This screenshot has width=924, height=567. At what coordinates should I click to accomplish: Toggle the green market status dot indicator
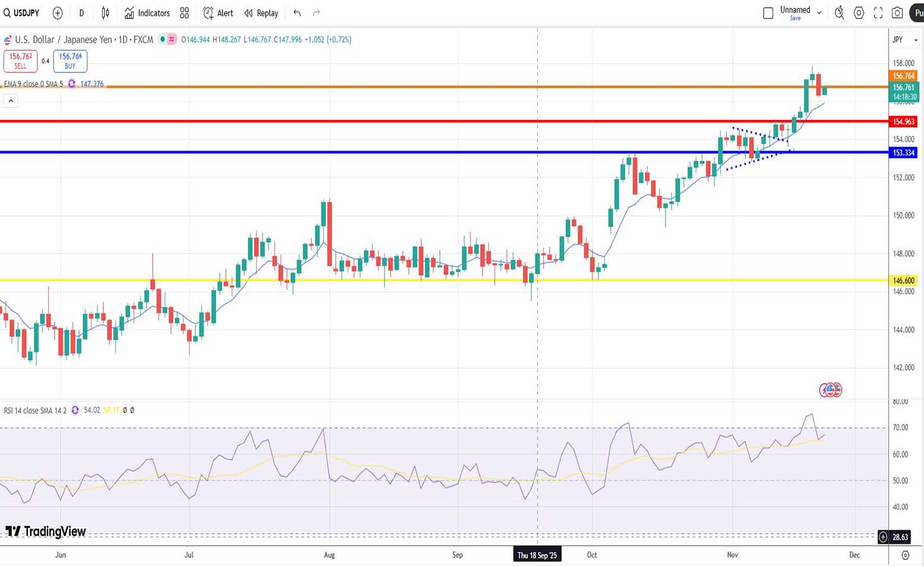pyautogui.click(x=162, y=40)
